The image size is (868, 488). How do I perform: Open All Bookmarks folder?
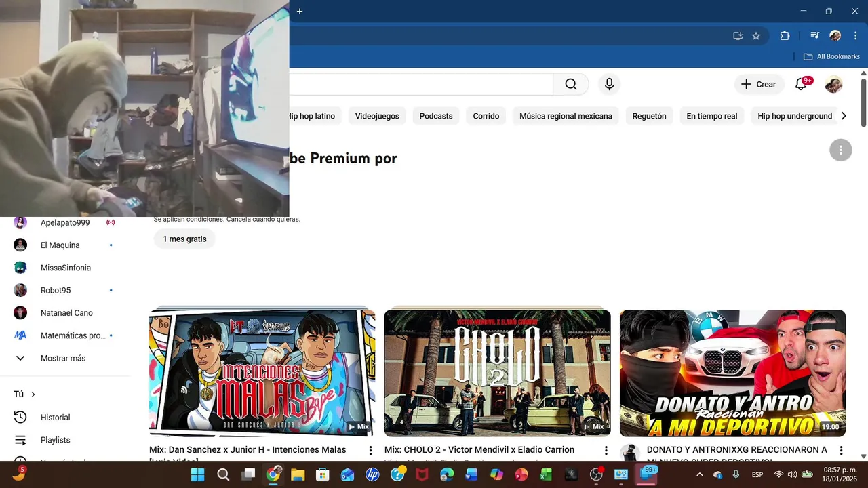click(831, 57)
